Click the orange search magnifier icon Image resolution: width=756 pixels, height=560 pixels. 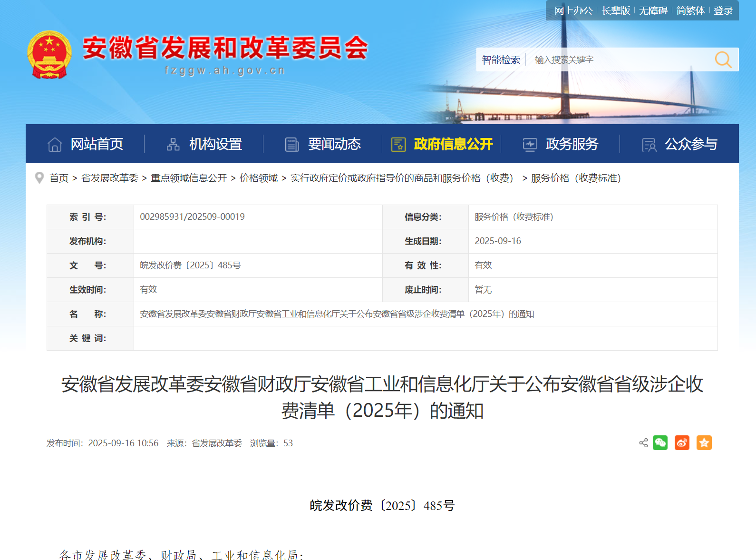723,59
